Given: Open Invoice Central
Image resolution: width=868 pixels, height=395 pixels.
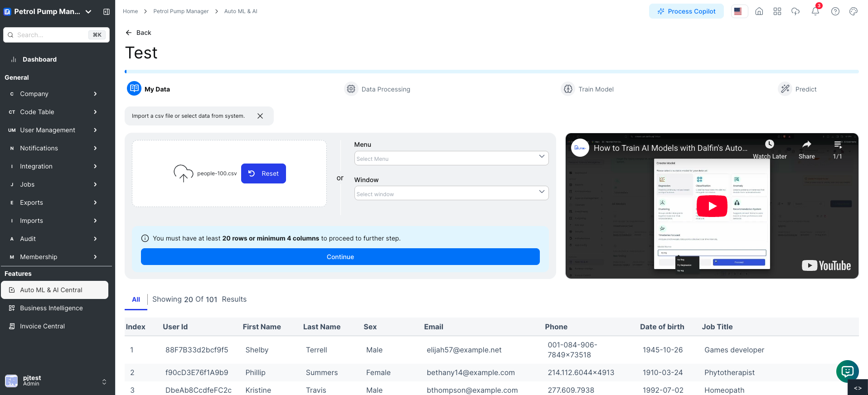Looking at the screenshot, I should 54,326.
